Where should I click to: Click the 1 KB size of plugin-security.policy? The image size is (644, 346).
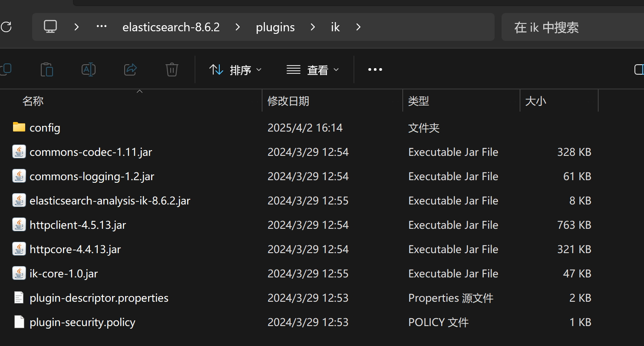(581, 322)
